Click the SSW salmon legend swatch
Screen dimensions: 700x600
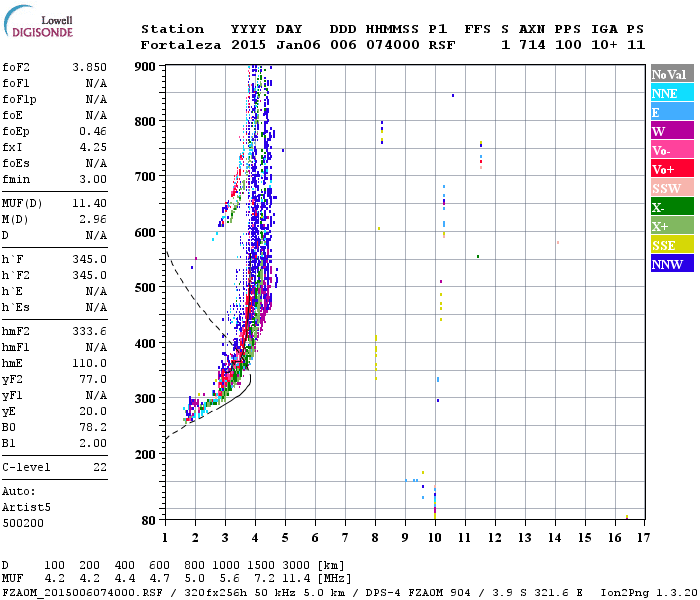coord(672,188)
